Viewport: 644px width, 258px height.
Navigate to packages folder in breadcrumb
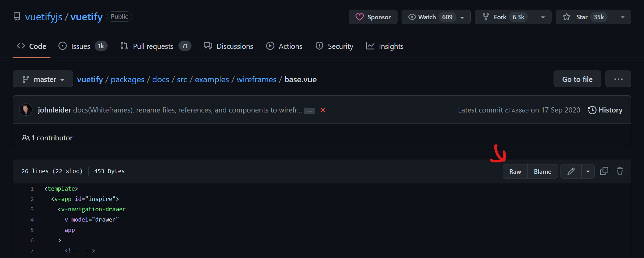[x=128, y=79]
